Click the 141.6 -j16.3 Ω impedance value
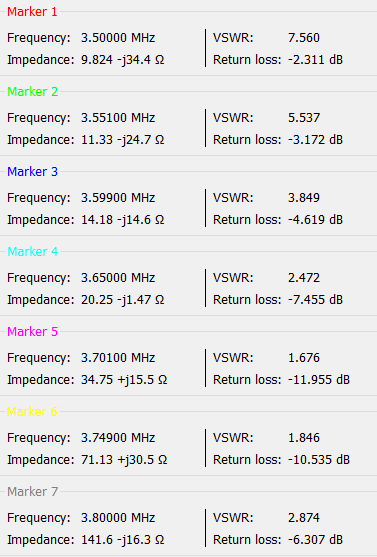Image resolution: width=377 pixels, height=557 pixels. click(x=123, y=539)
